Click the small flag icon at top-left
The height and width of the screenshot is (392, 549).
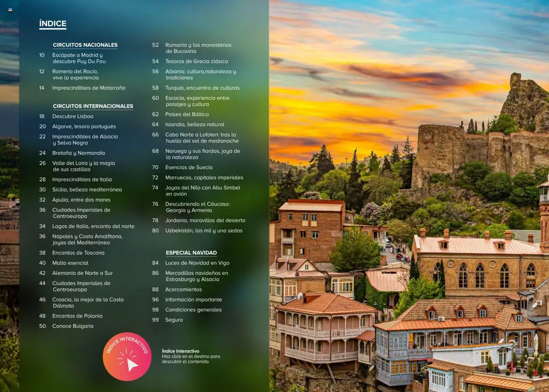(10, 10)
